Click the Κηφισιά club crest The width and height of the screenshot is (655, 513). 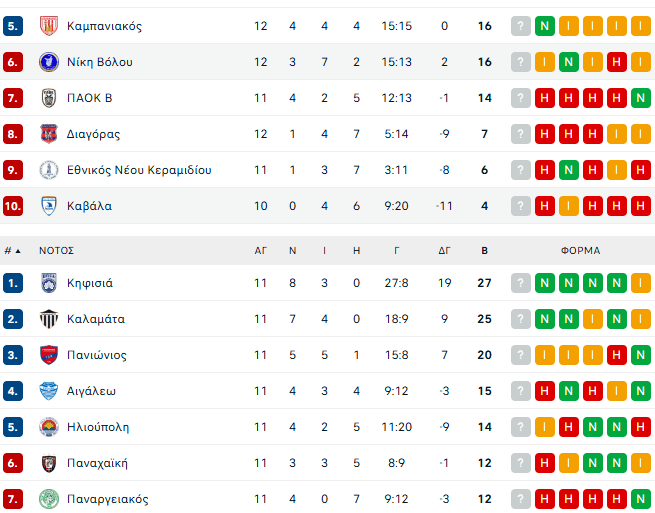[x=48, y=283]
